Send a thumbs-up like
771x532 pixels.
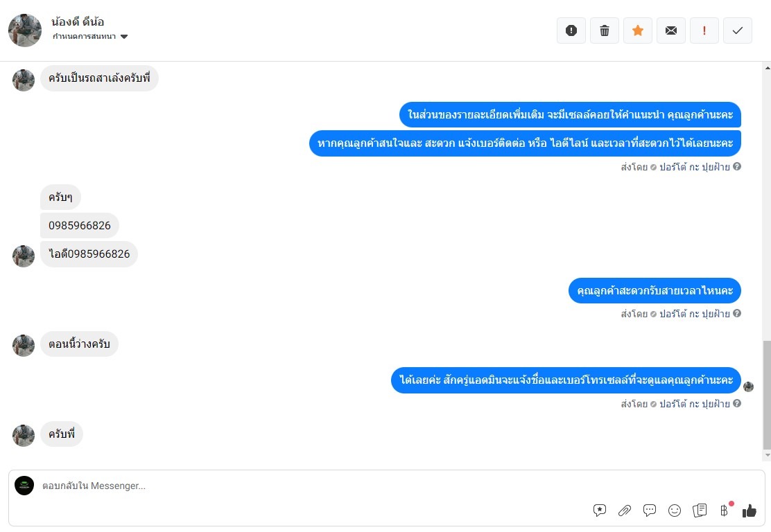point(750,511)
